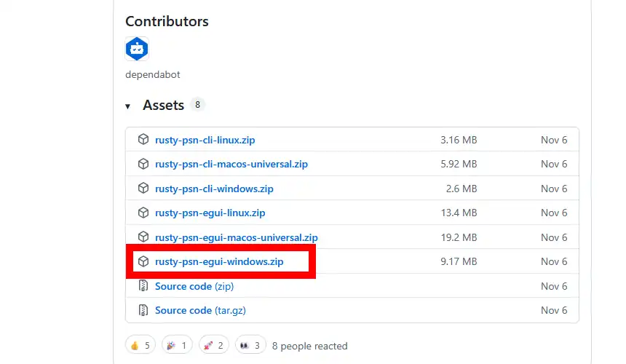Screen dimensions: 626x364
Task: Click package icon beside rusty-psn-egui-windows.zip
Action: [x=143, y=261]
